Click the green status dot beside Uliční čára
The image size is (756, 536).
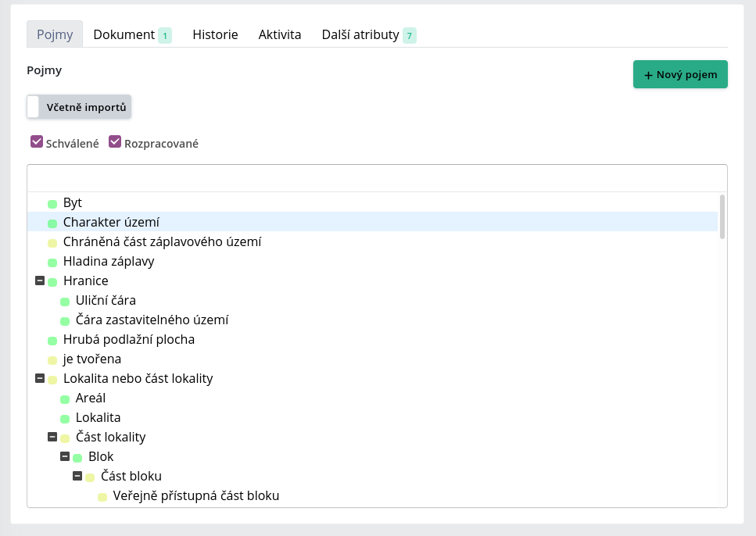[65, 302]
